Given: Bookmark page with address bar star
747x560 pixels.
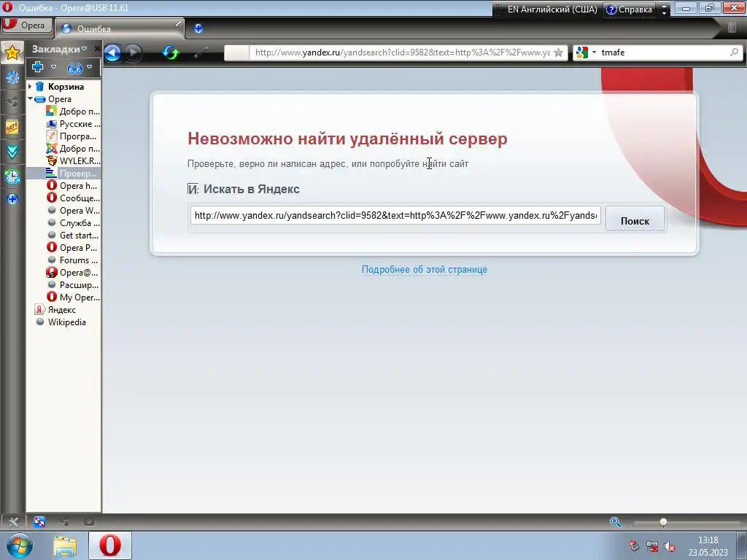Looking at the screenshot, I should coord(558,52).
